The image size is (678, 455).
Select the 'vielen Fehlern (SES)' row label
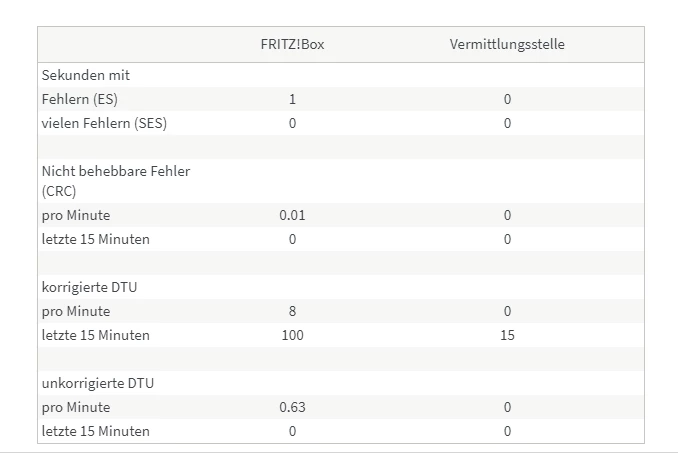pos(104,123)
